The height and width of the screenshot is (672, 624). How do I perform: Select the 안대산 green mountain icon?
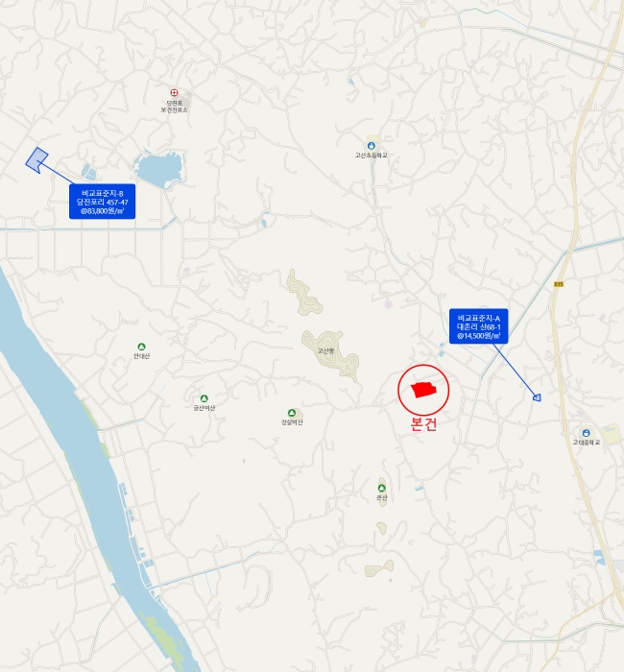tap(141, 347)
